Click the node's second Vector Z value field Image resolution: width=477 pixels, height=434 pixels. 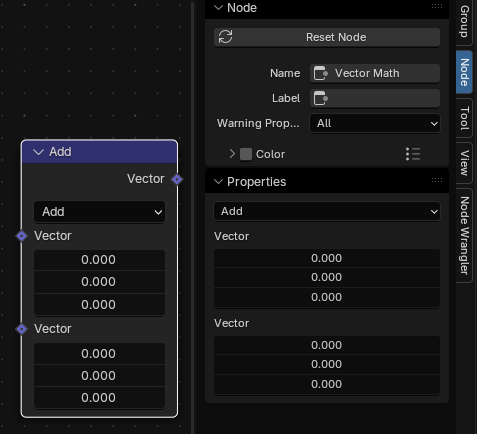pos(99,398)
